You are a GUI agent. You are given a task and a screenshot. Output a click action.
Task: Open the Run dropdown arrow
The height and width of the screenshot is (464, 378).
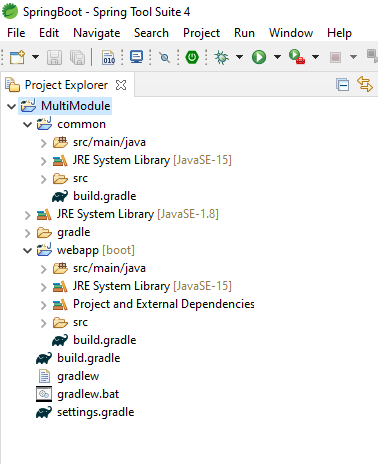pos(277,57)
